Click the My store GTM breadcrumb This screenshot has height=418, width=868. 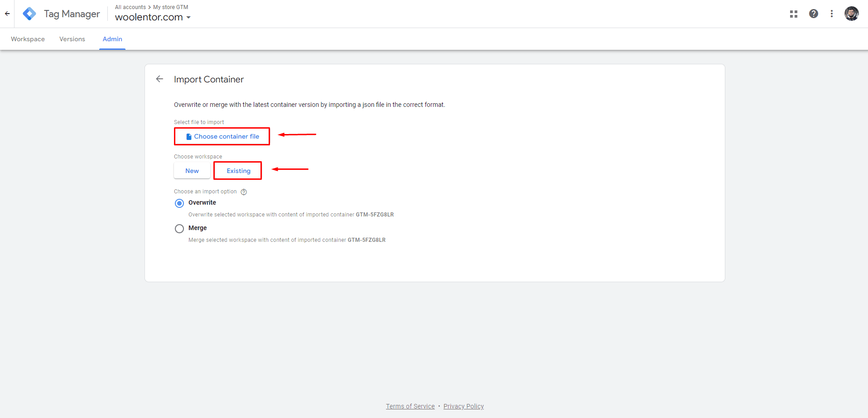[x=170, y=7]
